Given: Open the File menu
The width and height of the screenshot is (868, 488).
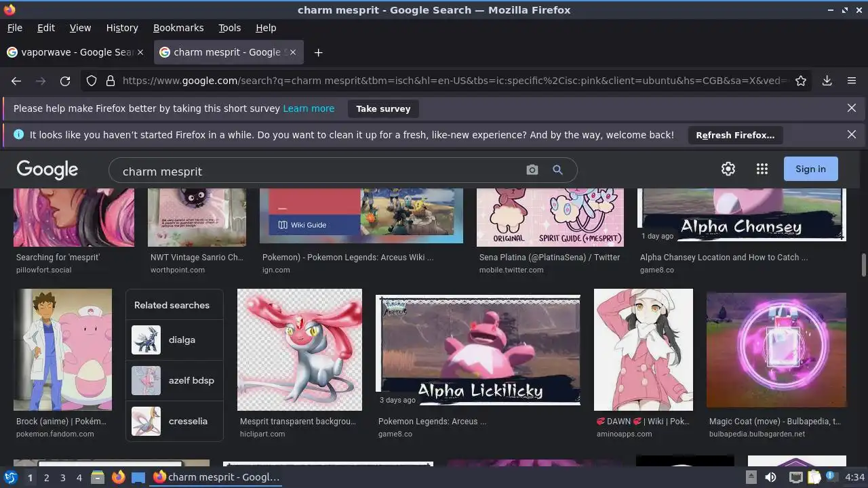Looking at the screenshot, I should click(14, 28).
